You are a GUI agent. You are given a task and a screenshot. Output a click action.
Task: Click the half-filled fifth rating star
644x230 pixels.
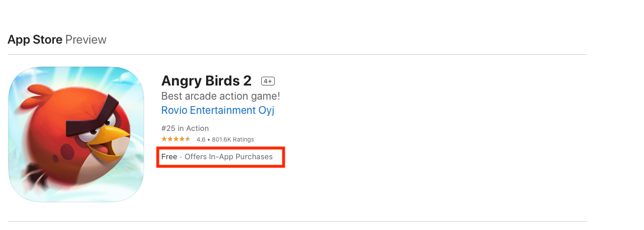tap(188, 139)
